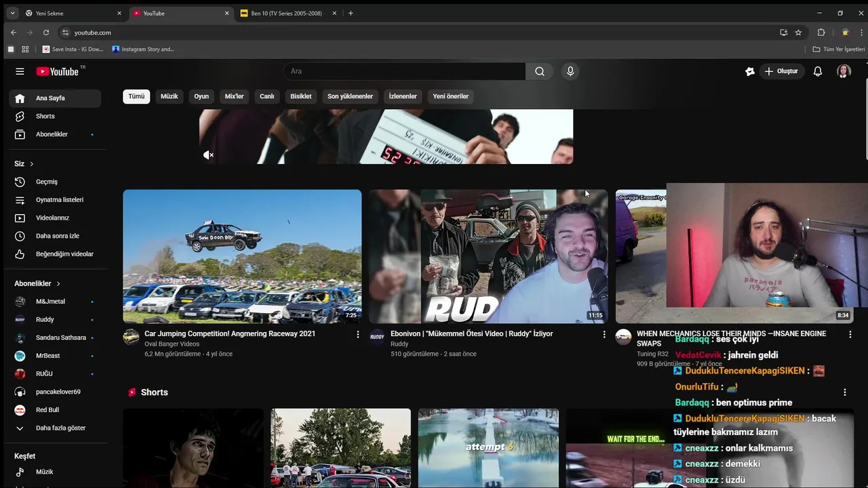Open Car Jumping Competition video thumbnail
This screenshot has height=488, width=868.
pos(242,256)
